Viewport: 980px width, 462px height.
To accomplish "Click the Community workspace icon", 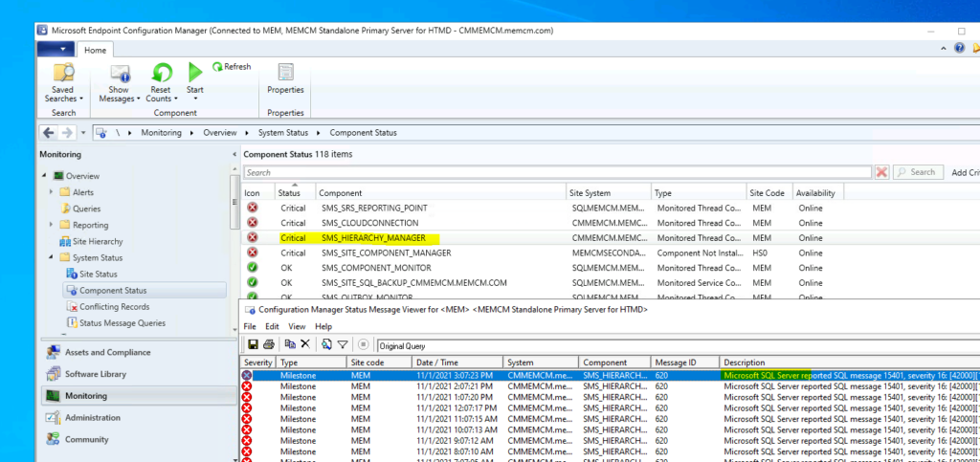I will click(x=54, y=440).
